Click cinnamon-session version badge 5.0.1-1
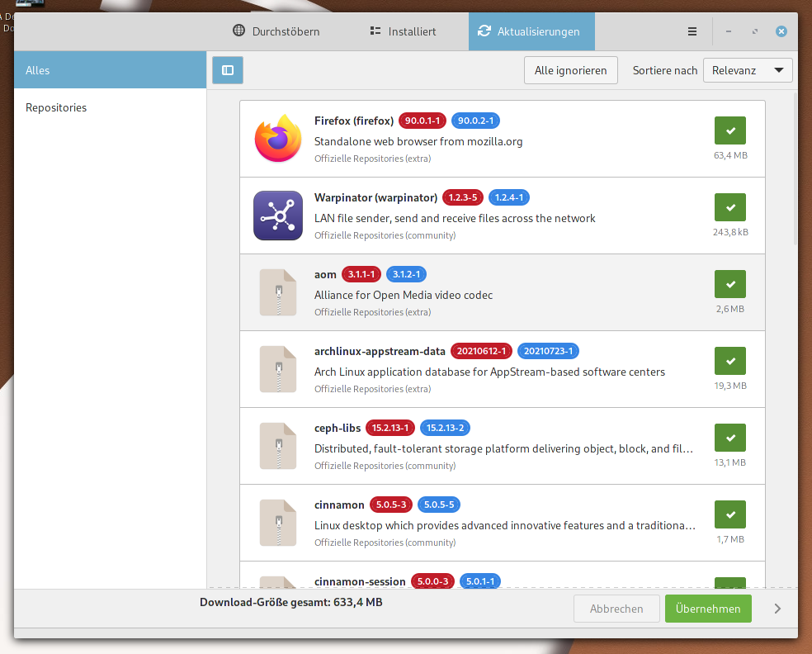This screenshot has width=812, height=654. click(480, 581)
